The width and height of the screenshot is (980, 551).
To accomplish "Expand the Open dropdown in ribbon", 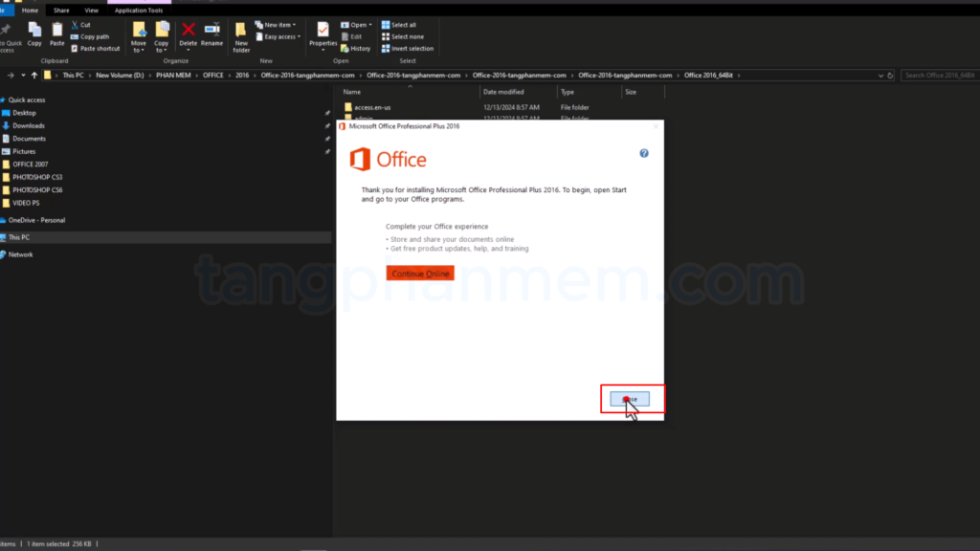I will pos(356,25).
